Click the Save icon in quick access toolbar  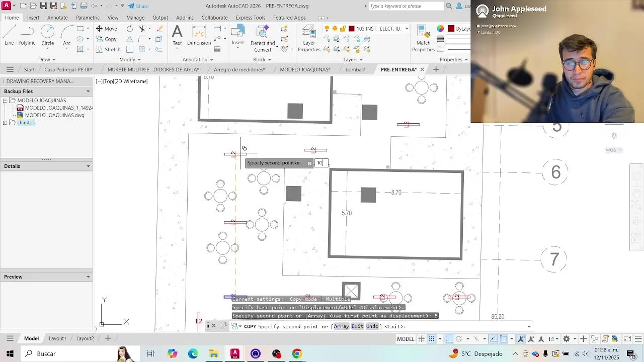tap(43, 6)
